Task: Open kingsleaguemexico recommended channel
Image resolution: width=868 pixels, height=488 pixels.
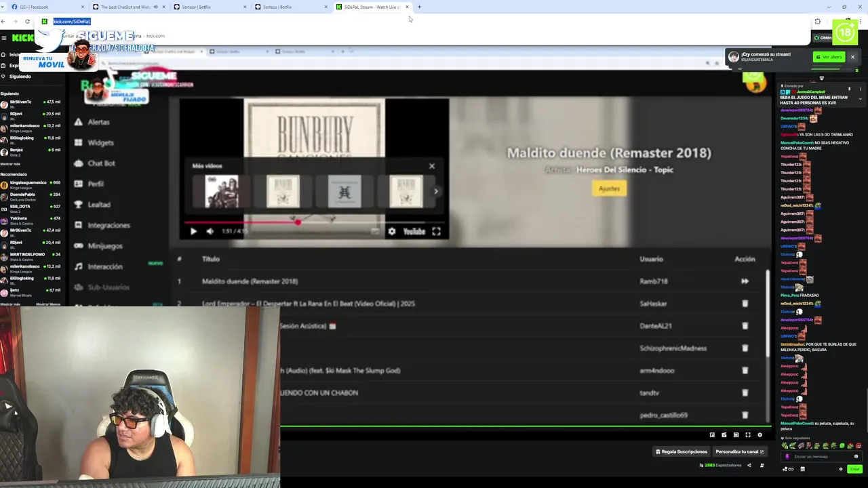Action: point(31,184)
